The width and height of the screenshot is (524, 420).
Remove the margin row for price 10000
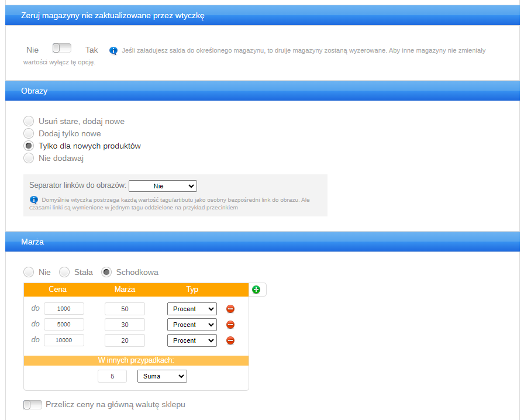pyautogui.click(x=230, y=340)
